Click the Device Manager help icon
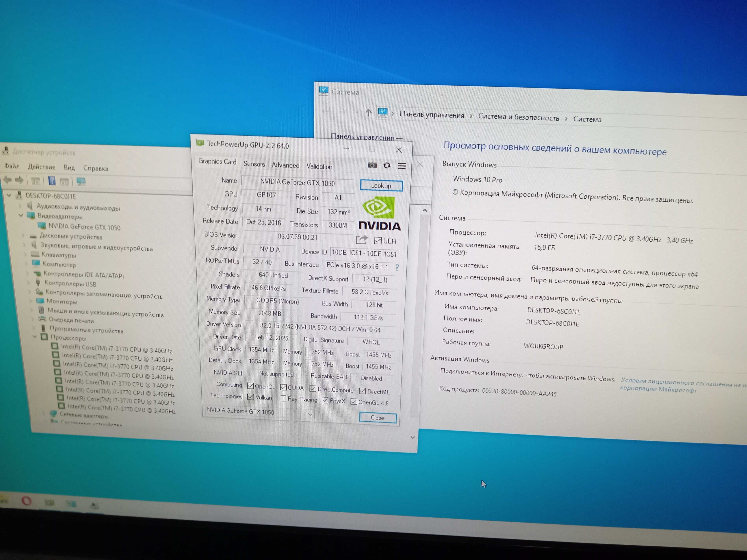This screenshot has width=747, height=560. tap(52, 181)
